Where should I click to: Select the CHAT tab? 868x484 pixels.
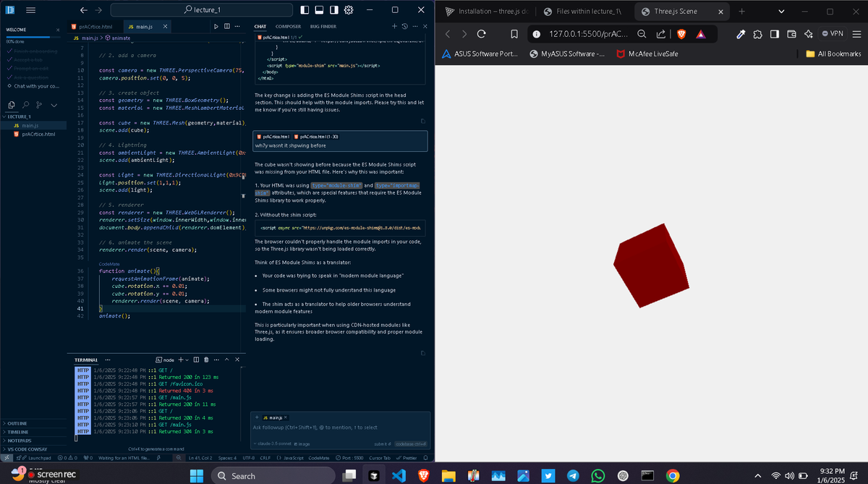[x=261, y=26]
